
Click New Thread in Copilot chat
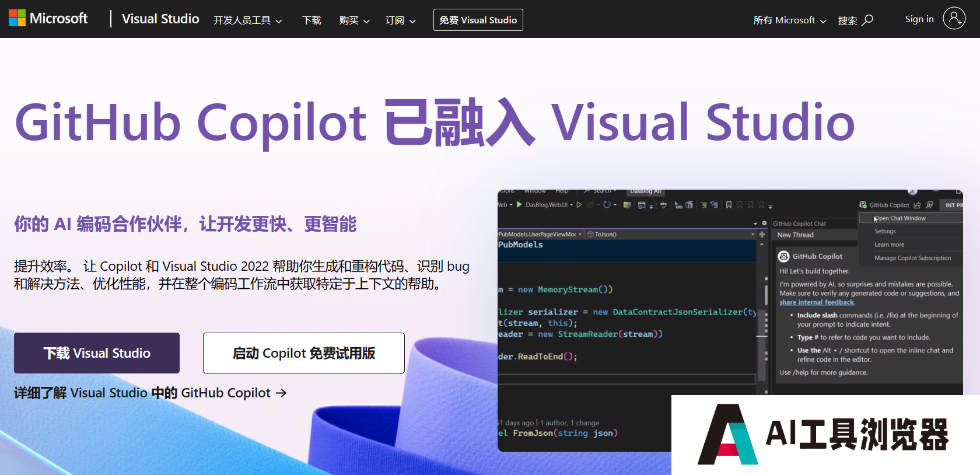click(x=795, y=235)
